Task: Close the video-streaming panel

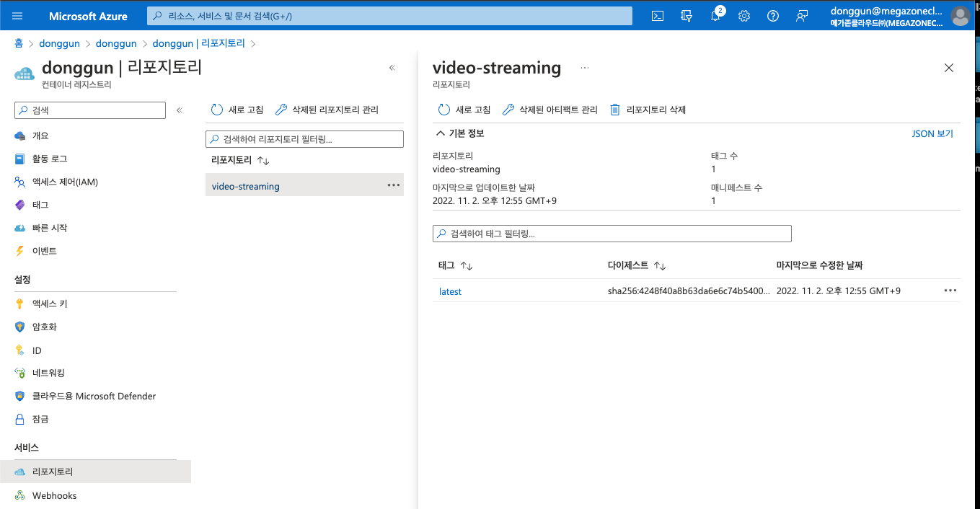Action: pyautogui.click(x=949, y=68)
